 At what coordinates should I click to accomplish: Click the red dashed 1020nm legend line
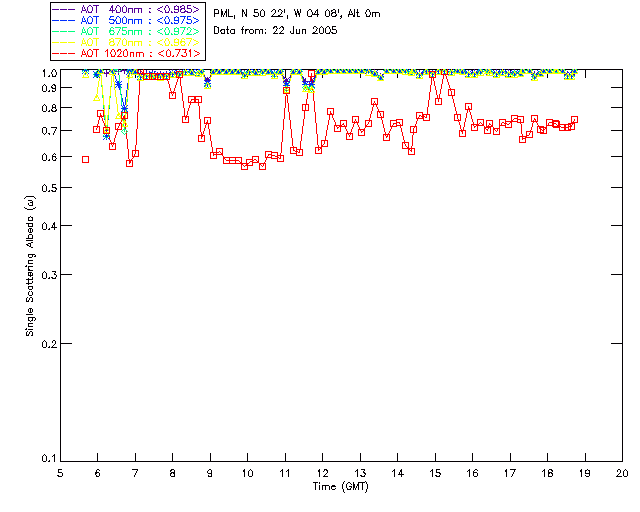click(64, 53)
